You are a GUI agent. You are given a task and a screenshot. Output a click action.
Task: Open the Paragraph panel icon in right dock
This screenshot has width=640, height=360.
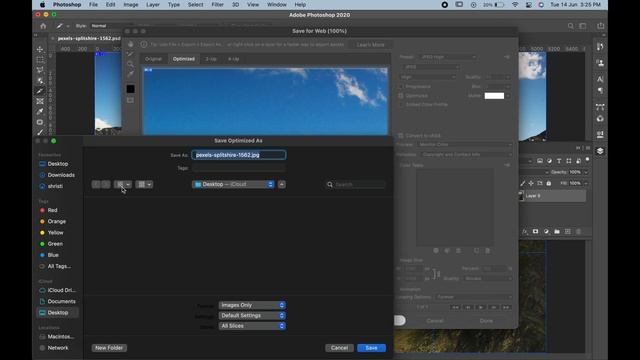pyautogui.click(x=600, y=90)
